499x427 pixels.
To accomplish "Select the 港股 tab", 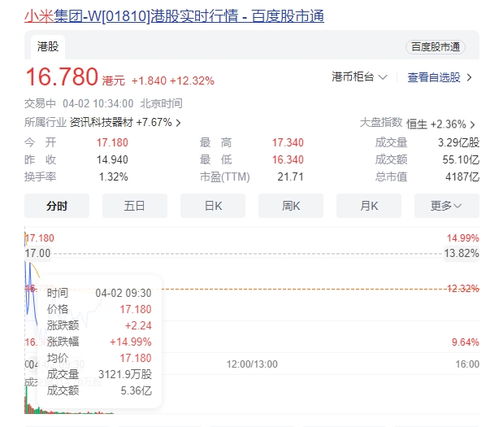I will (48, 47).
